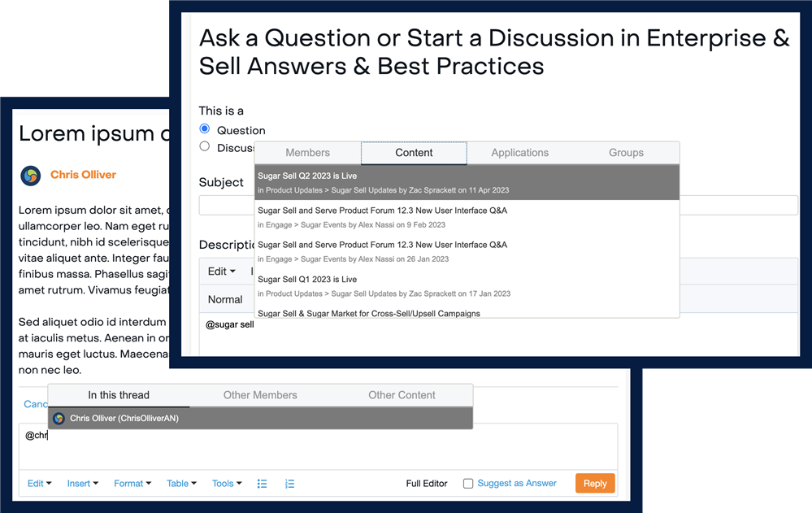Image resolution: width=812 pixels, height=513 pixels.
Task: Click the avatar in mention suggestion
Action: click(59, 419)
